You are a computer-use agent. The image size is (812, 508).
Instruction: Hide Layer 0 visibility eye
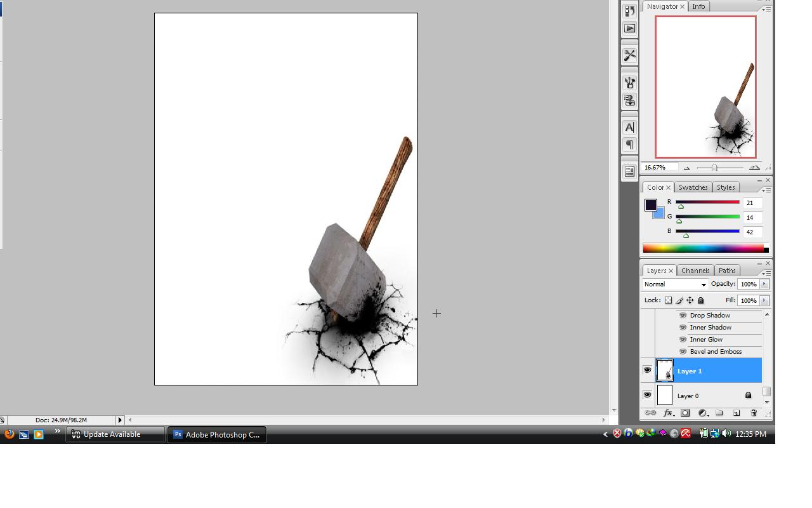[647, 395]
